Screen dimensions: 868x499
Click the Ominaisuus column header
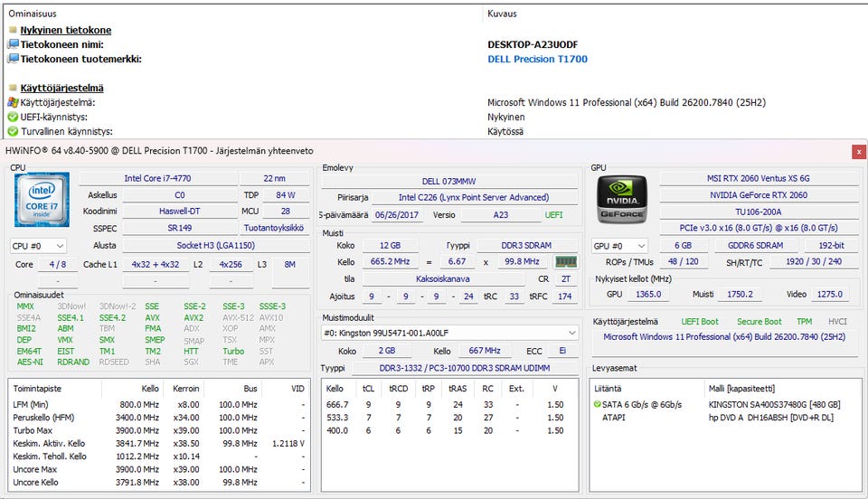pos(33,14)
